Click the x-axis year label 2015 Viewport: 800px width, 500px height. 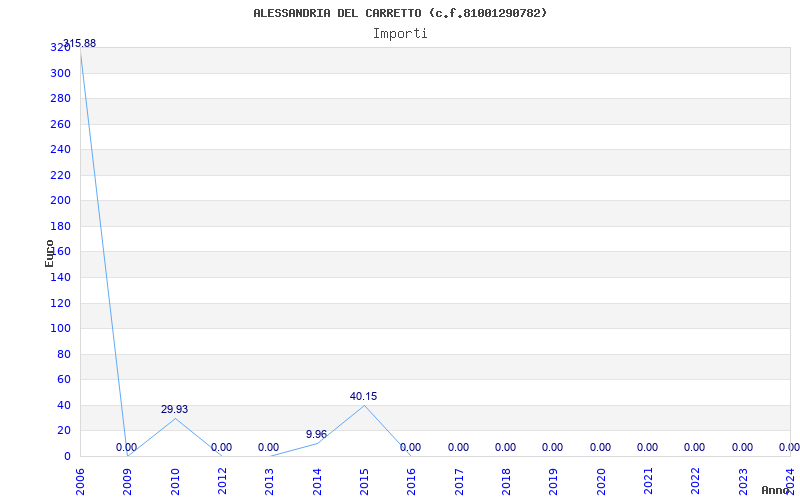coord(364,481)
